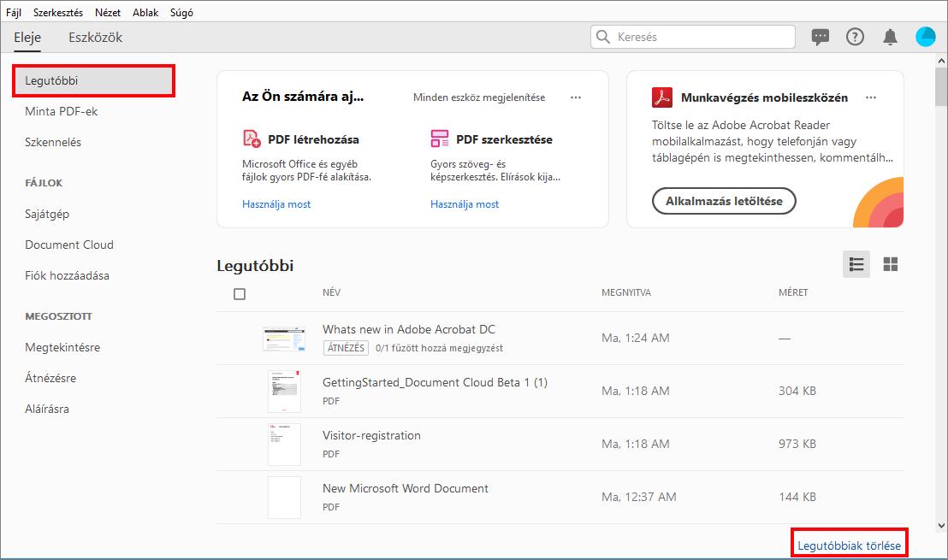Click the Legutóbbiak törlése link
The image size is (948, 560).
849,545
